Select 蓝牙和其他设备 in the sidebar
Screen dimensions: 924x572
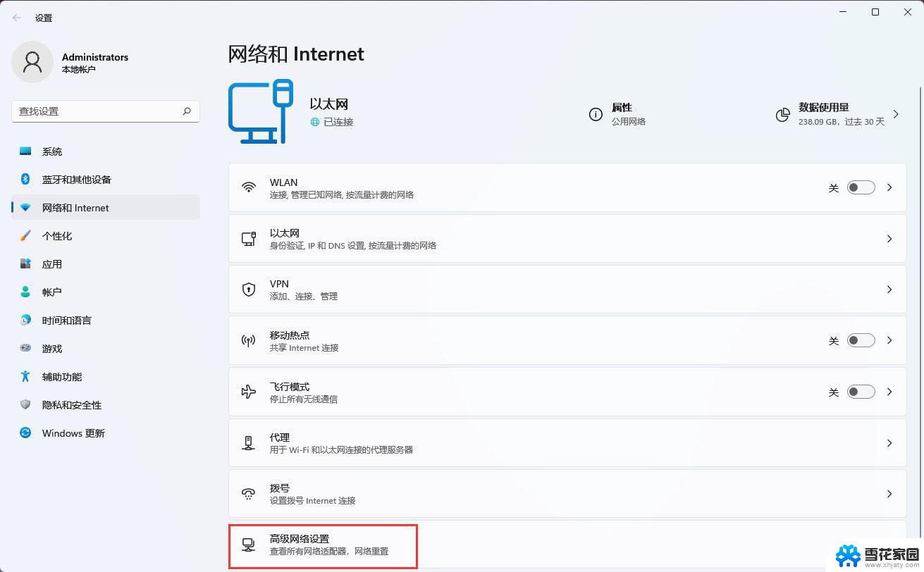point(106,180)
